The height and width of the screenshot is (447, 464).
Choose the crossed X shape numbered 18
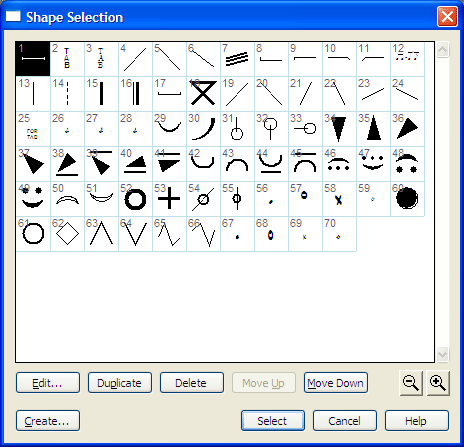[x=203, y=94]
